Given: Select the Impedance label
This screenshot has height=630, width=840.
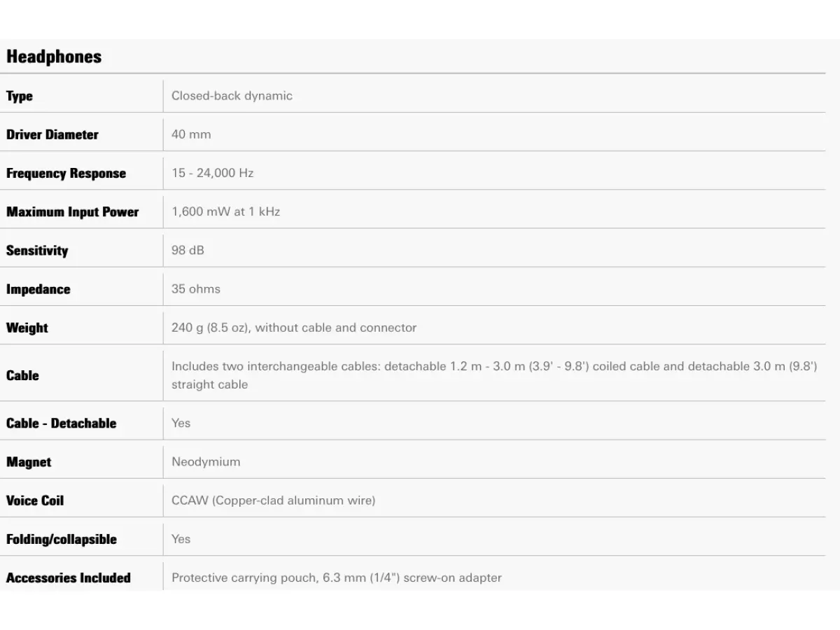Looking at the screenshot, I should click(x=38, y=289).
